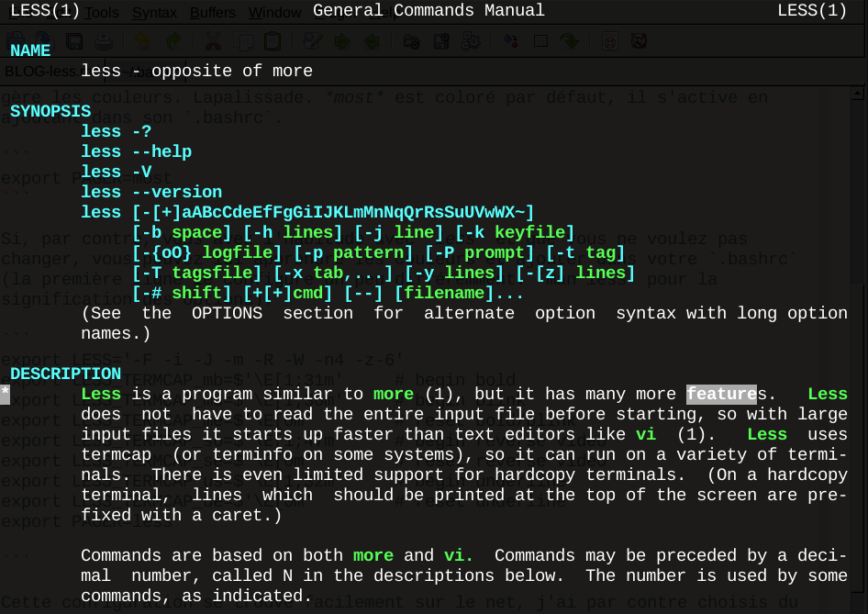Click the Find Help icon in the gVim toolbar
The width and height of the screenshot is (868, 614).
639,41
